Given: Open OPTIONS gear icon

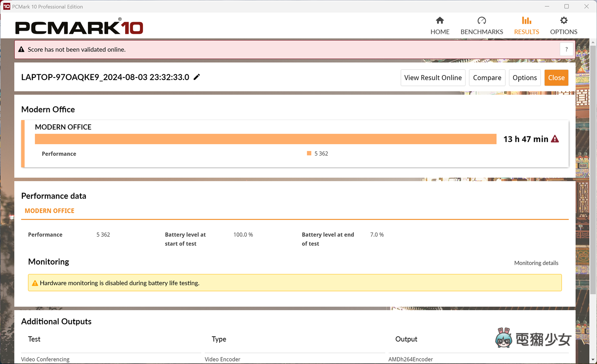Looking at the screenshot, I should coord(564,20).
